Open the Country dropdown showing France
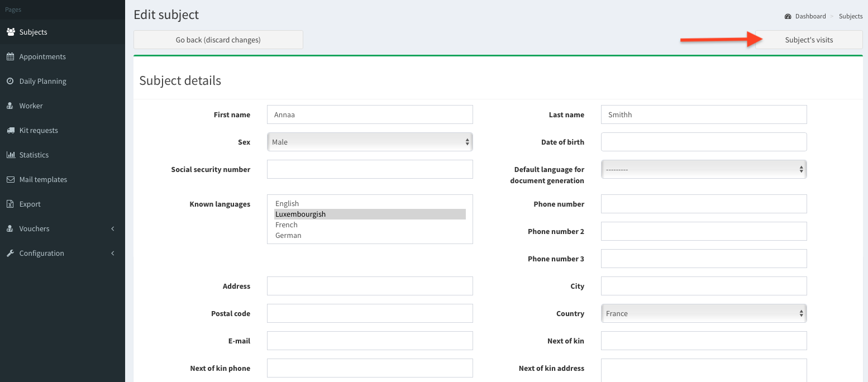Screen dimensions: 868x382 704,313
